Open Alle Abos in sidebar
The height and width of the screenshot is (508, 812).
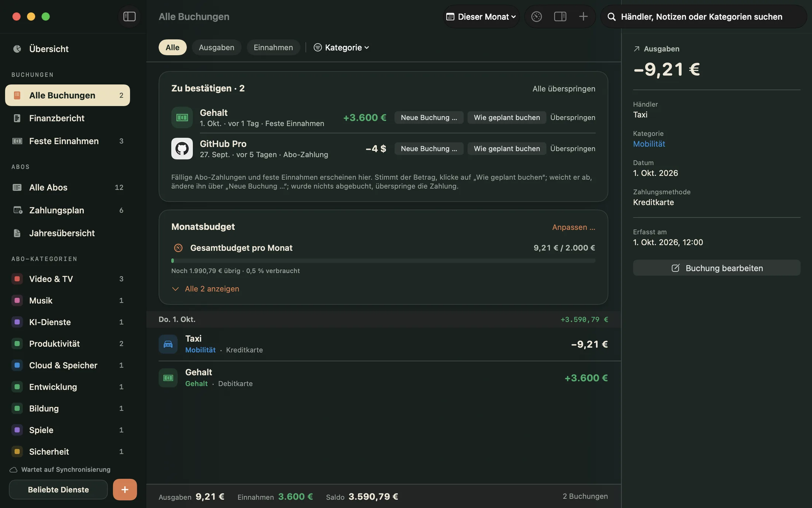pyautogui.click(x=68, y=187)
